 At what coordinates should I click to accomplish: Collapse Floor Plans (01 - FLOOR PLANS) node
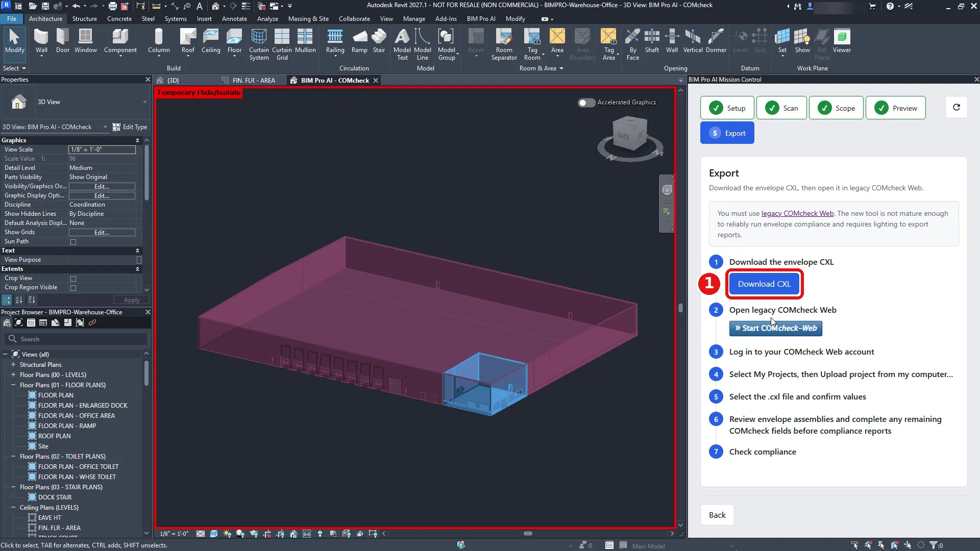click(13, 385)
